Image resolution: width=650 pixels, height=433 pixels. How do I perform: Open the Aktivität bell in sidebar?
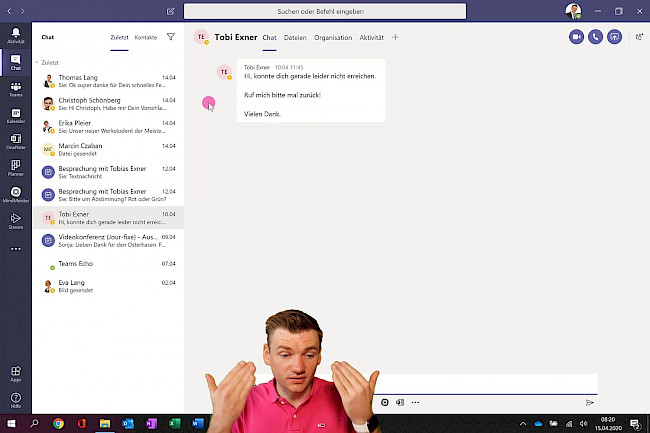(x=16, y=36)
